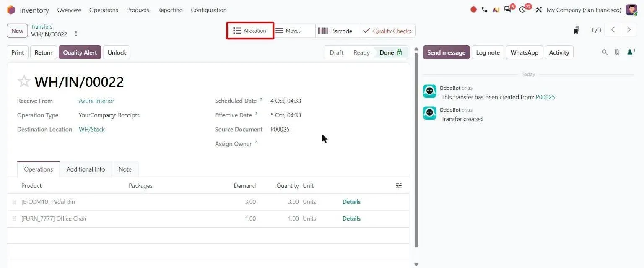Click the Log note button

488,52
